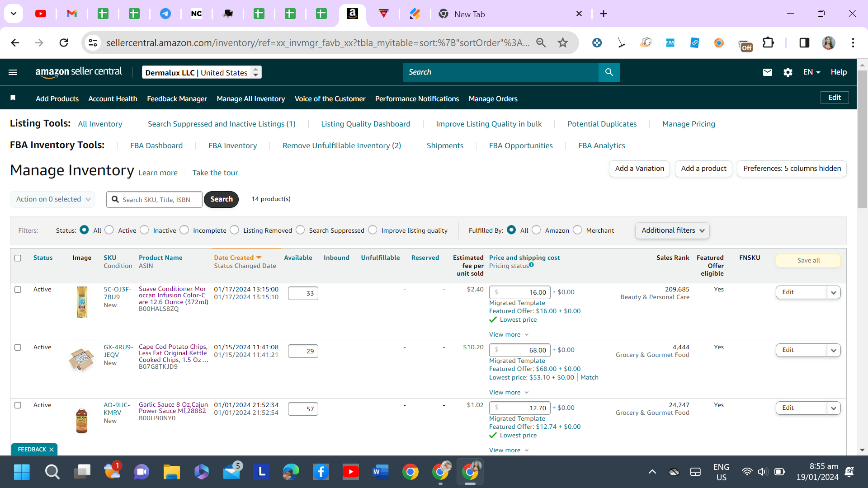Open Add Products menu item
868x488 pixels.
[57, 99]
